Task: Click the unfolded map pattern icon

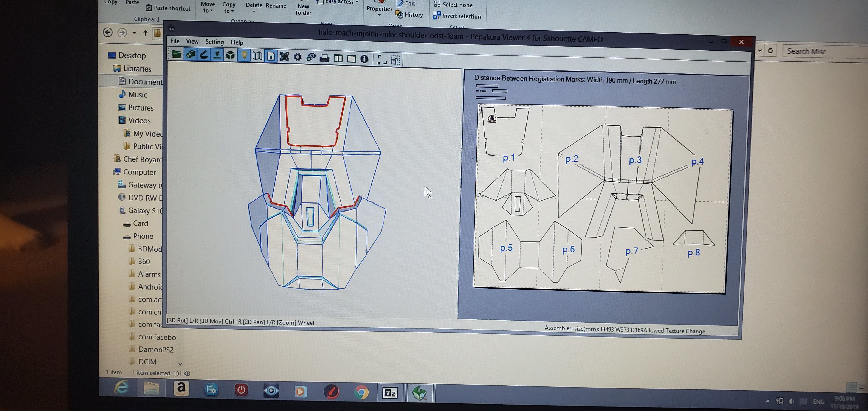Action: pyautogui.click(x=257, y=56)
